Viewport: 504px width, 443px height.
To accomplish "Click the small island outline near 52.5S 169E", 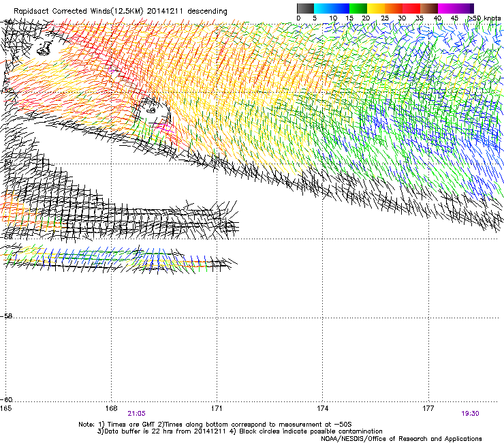I will [151, 111].
